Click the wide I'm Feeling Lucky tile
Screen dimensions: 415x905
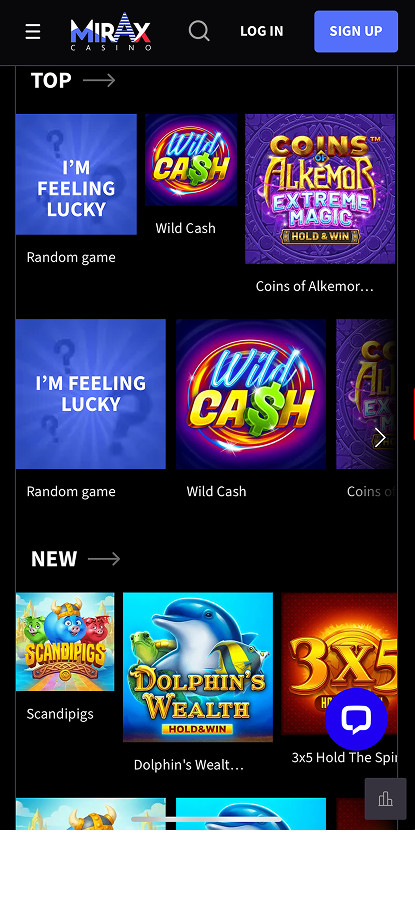point(91,394)
